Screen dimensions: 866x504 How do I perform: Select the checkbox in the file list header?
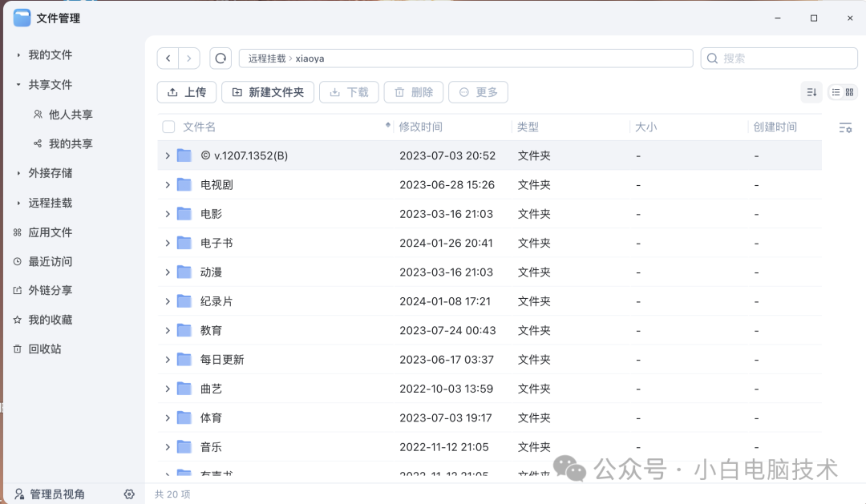[170, 127]
